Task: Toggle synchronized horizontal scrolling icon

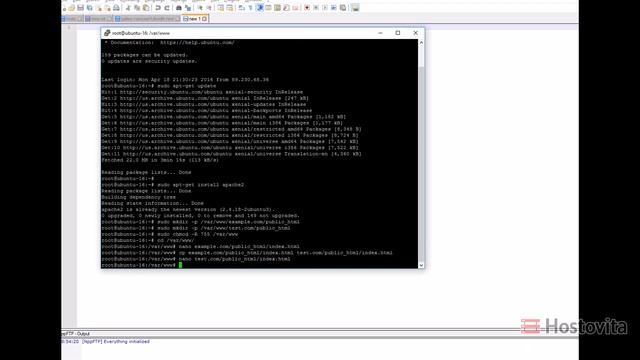Action: point(229,8)
